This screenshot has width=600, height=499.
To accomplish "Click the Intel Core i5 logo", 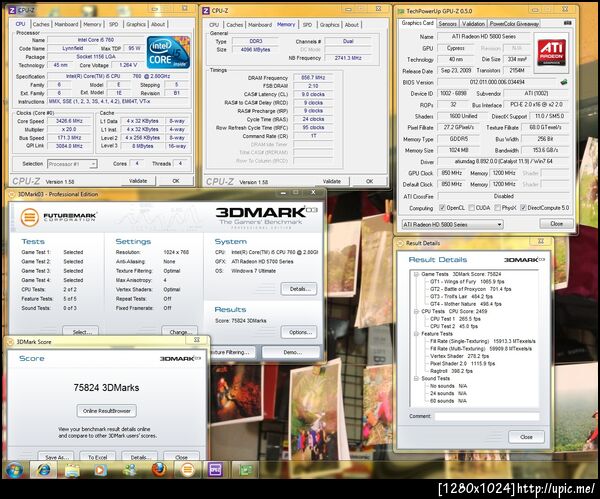I will tap(168, 52).
